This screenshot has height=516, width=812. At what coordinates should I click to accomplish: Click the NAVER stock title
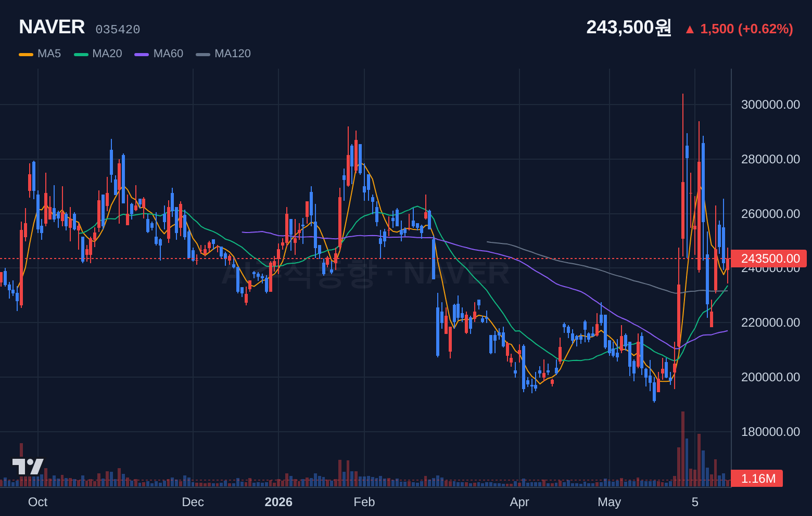click(x=52, y=27)
